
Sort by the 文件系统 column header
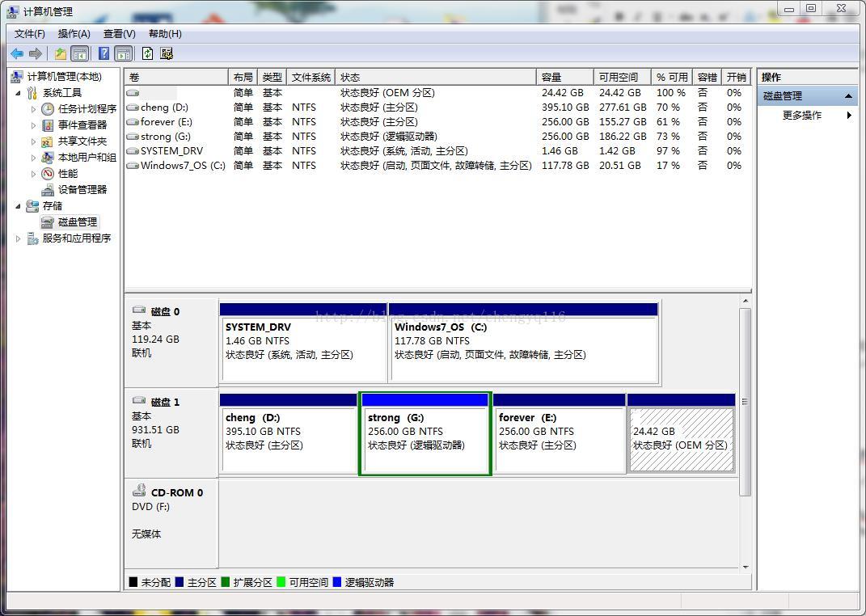(311, 78)
